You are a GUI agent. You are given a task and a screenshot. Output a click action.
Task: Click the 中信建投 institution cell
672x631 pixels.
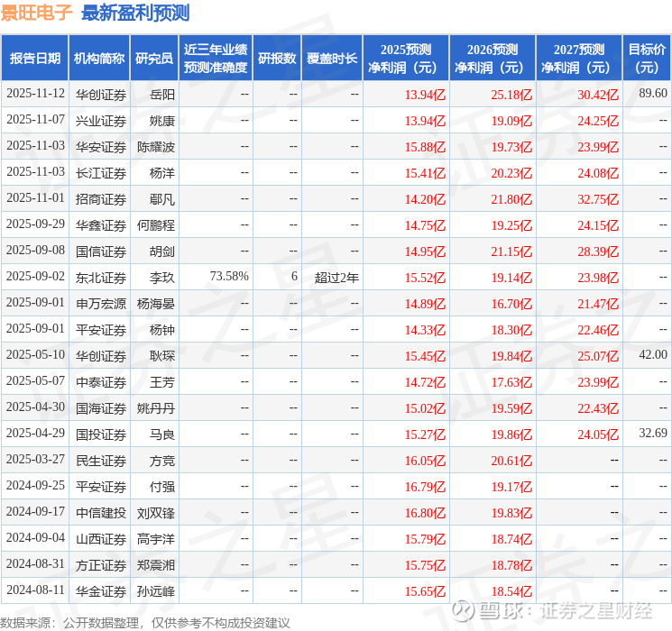[x=101, y=513]
